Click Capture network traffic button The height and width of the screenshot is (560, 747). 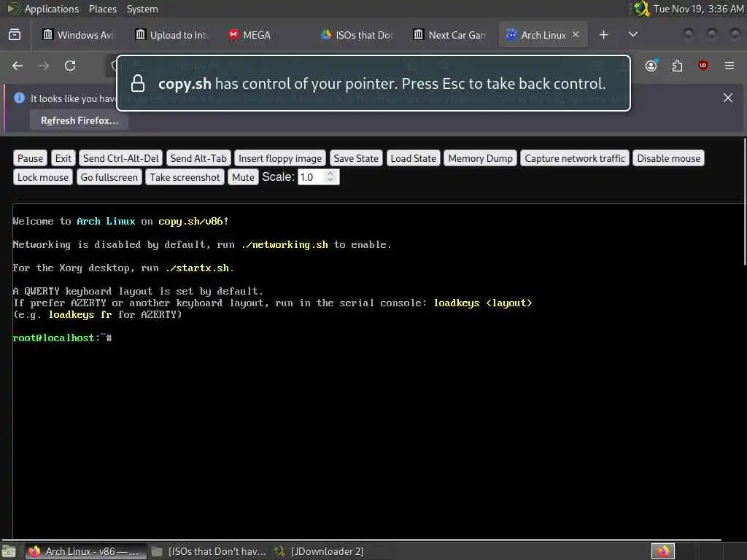pos(575,158)
